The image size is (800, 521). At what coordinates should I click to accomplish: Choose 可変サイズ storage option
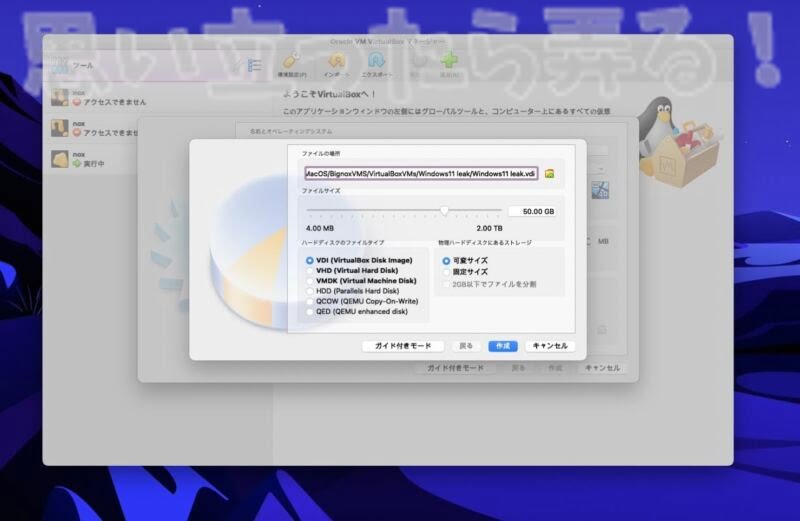[465, 261]
